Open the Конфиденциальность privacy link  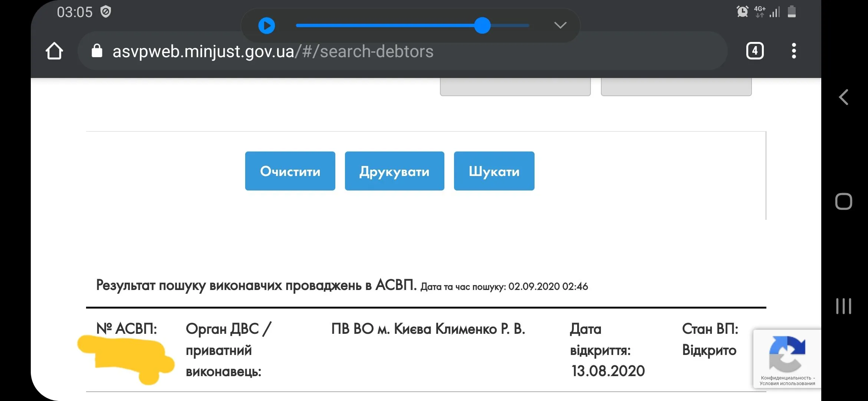tap(786, 378)
